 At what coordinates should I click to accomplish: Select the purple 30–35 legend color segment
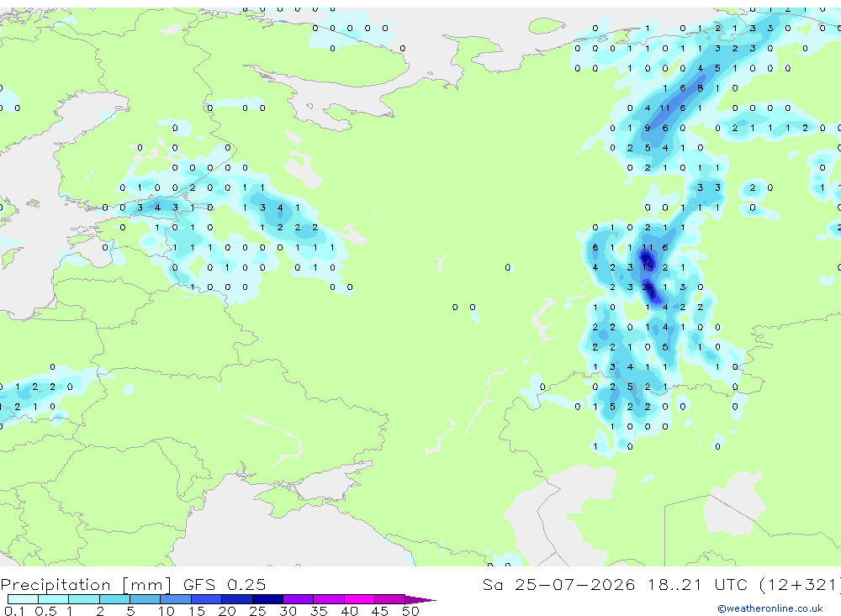298,599
